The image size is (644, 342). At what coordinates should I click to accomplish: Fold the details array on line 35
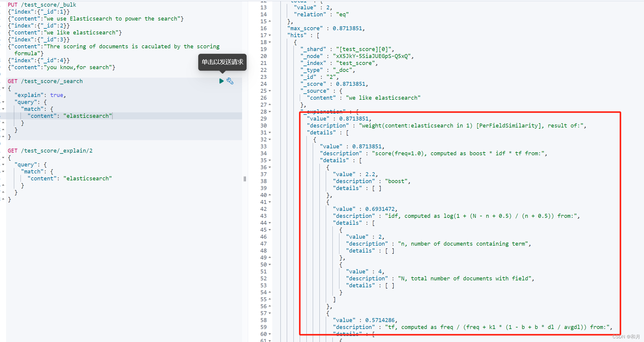click(270, 160)
